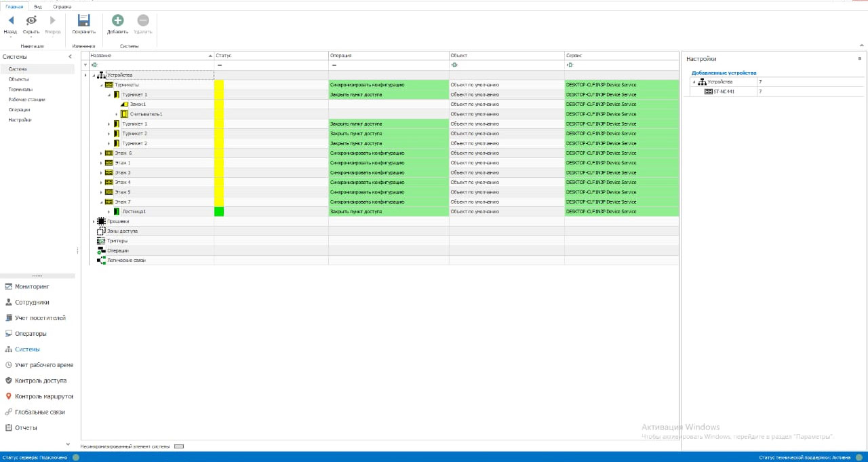
Task: Sort by the Название column header
Action: click(147, 55)
